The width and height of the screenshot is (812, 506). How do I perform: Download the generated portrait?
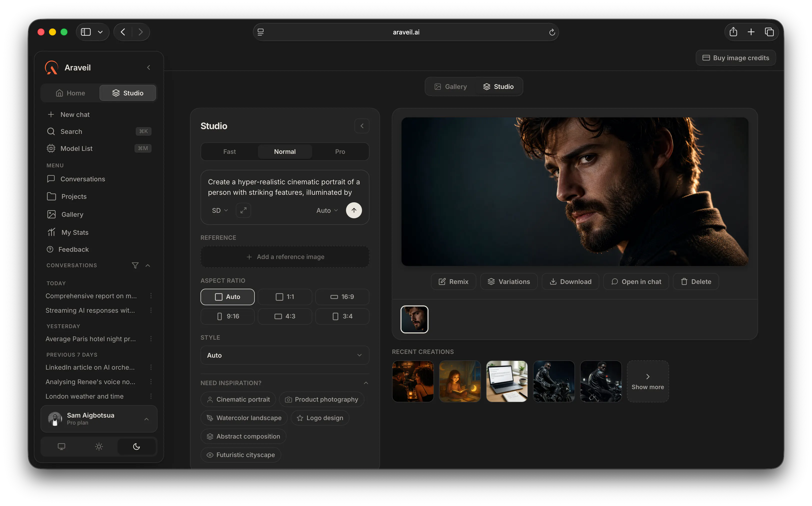(570, 282)
